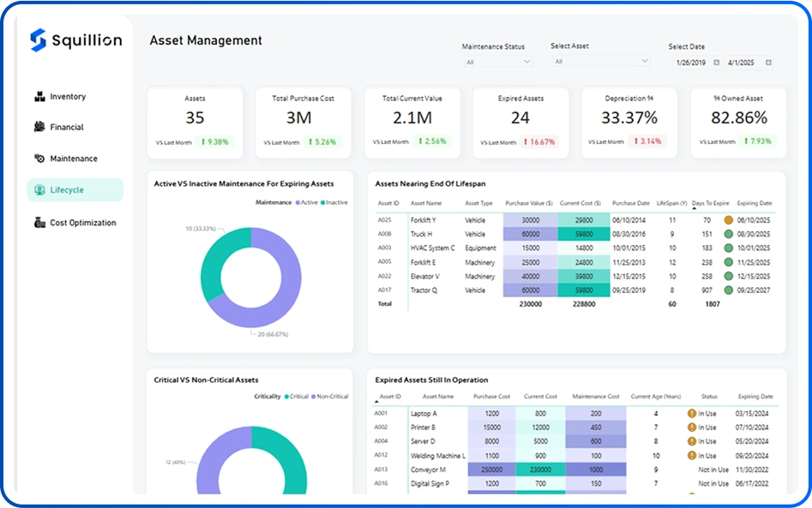Go to the Cost Optimization page
This screenshot has width=812, height=508.
tap(82, 223)
